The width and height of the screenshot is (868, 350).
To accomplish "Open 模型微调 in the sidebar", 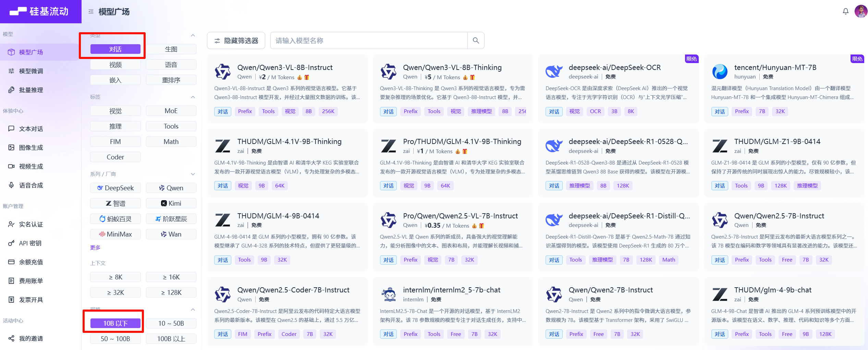I will click(31, 71).
